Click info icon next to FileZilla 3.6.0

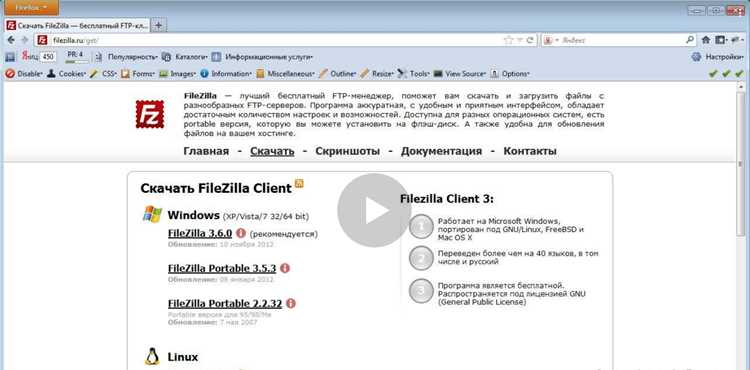pos(241,233)
